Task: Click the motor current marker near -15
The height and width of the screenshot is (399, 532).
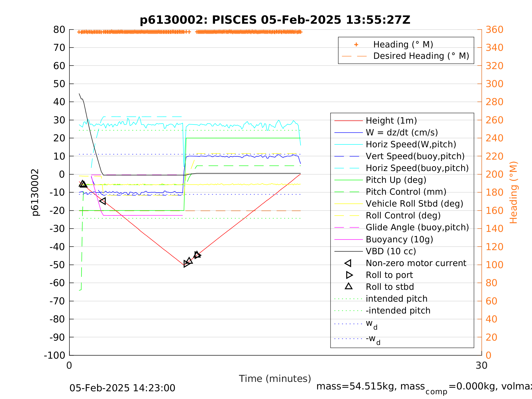Action: pyautogui.click(x=103, y=201)
